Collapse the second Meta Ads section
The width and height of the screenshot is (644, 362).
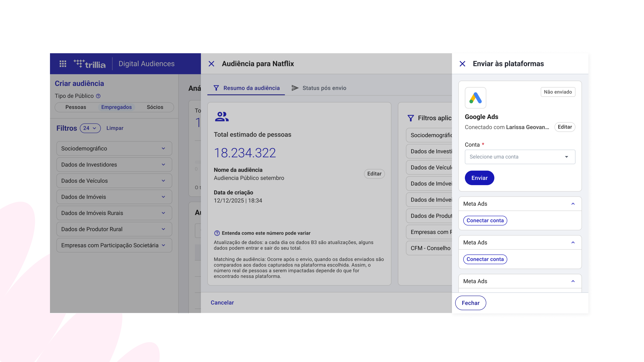click(573, 243)
